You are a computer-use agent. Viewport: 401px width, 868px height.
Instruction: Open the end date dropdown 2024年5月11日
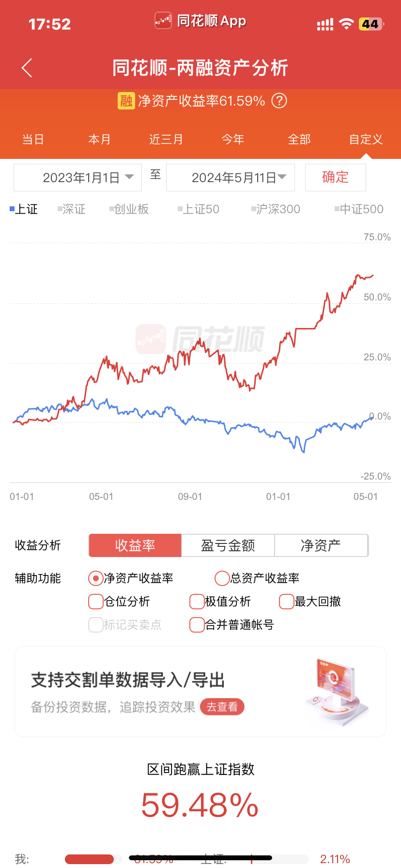(231, 178)
